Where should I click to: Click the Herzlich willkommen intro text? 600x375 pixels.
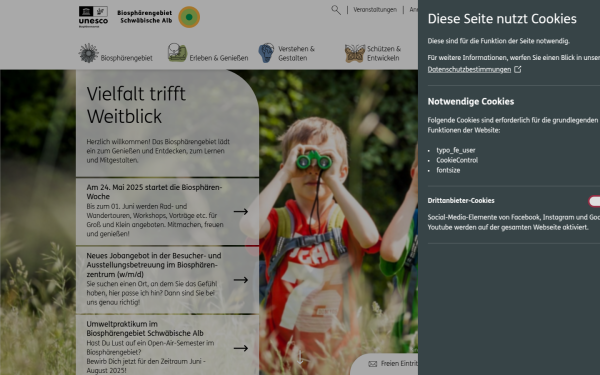click(158, 151)
